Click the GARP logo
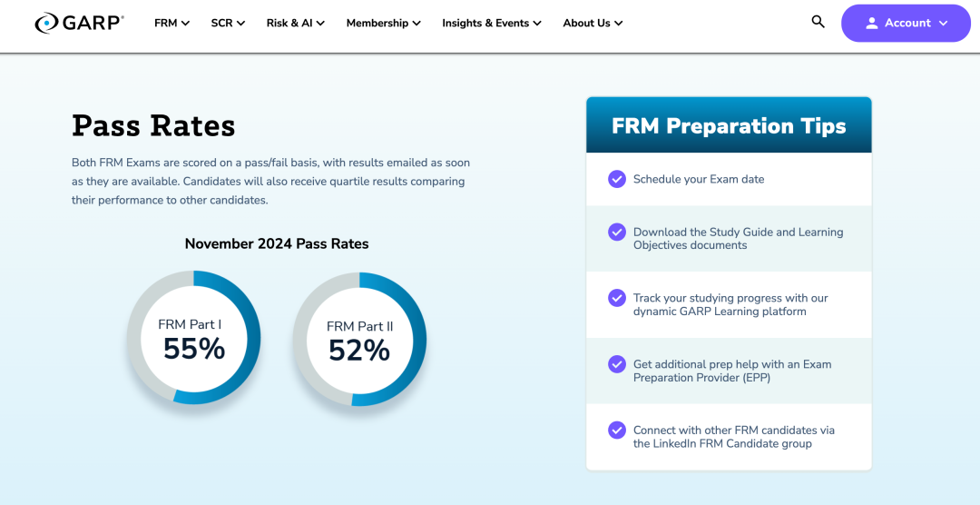The height and width of the screenshot is (505, 980). [x=79, y=23]
